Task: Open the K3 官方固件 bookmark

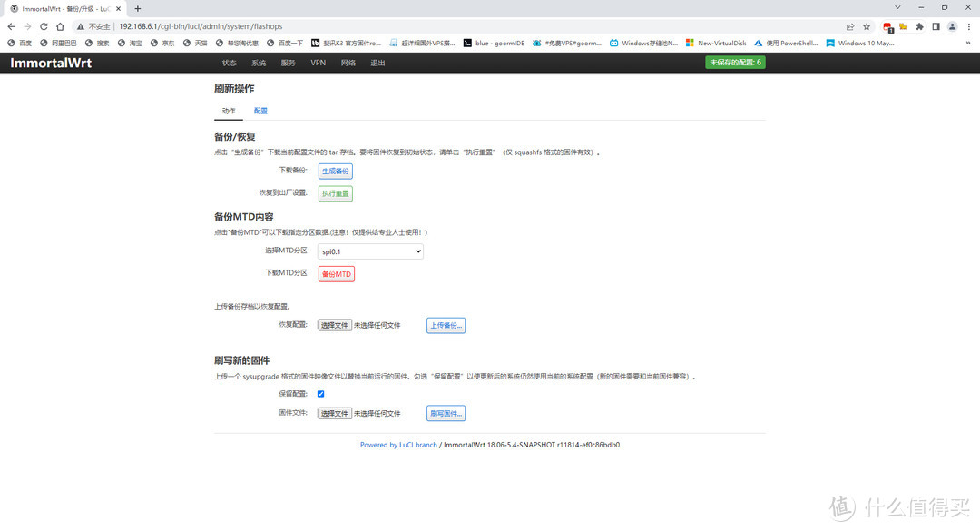Action: click(x=347, y=44)
